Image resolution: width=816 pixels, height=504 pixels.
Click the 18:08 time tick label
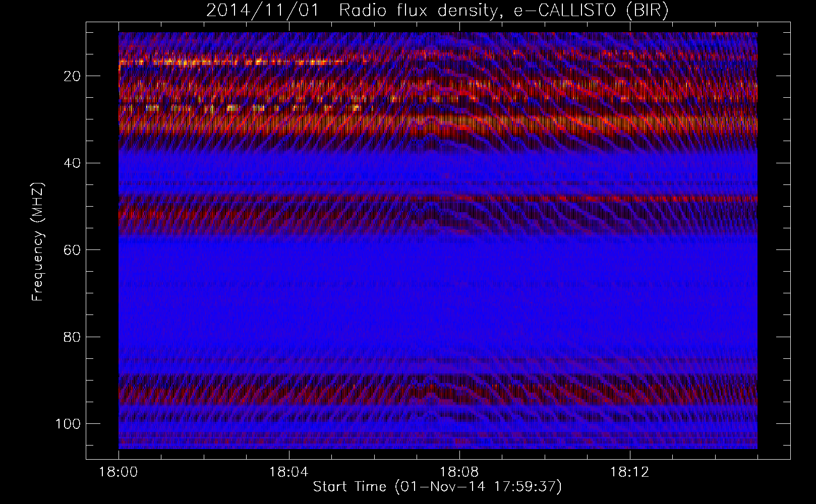(x=459, y=472)
